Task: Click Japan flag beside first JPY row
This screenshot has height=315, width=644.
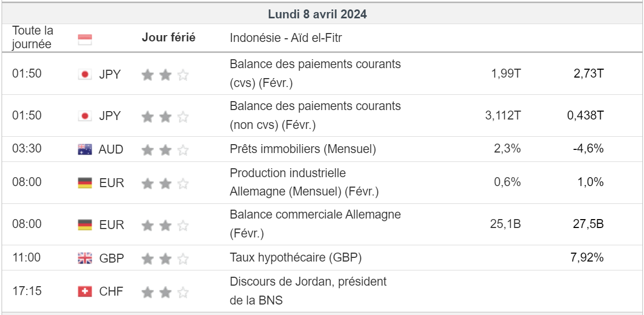Action: 85,74
